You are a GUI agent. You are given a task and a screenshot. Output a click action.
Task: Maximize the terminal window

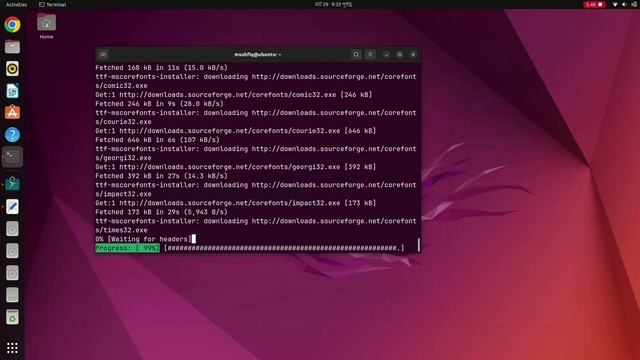pyautogui.click(x=400, y=54)
